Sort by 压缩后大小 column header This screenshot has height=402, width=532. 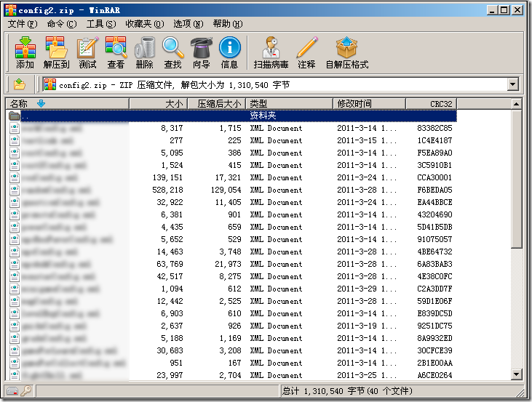[x=217, y=104]
